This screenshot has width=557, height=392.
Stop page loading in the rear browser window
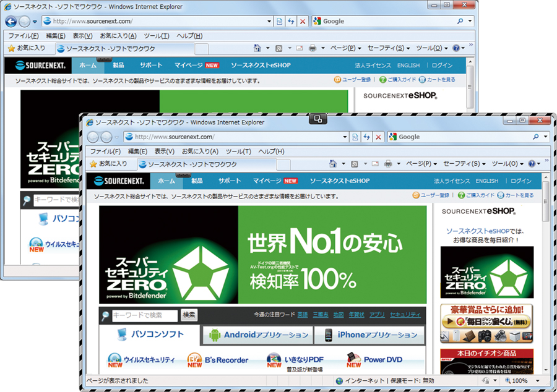302,21
